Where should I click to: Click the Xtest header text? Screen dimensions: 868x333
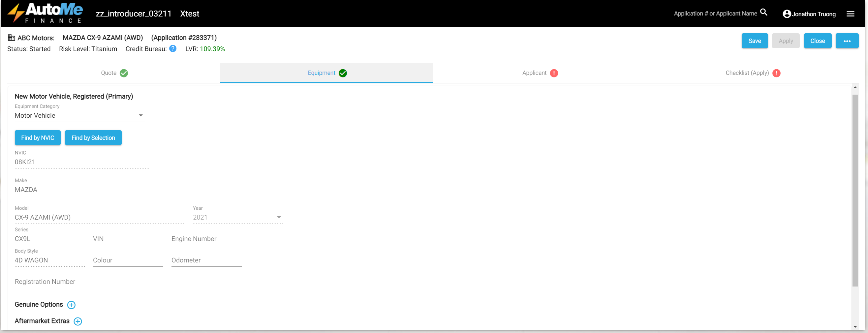point(189,14)
